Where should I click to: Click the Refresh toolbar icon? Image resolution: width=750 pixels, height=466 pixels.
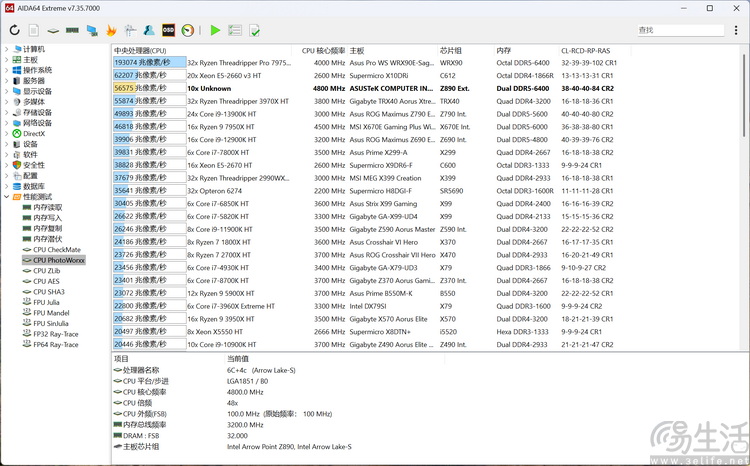click(x=14, y=30)
